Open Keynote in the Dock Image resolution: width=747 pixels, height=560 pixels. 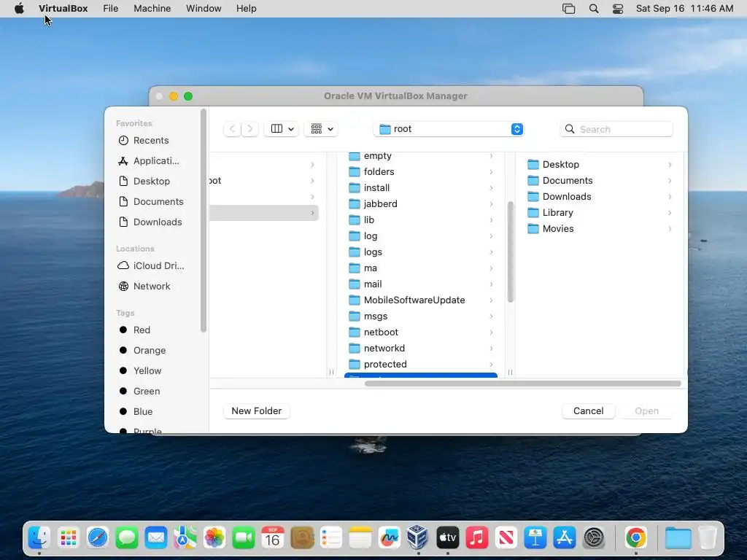pos(535,537)
